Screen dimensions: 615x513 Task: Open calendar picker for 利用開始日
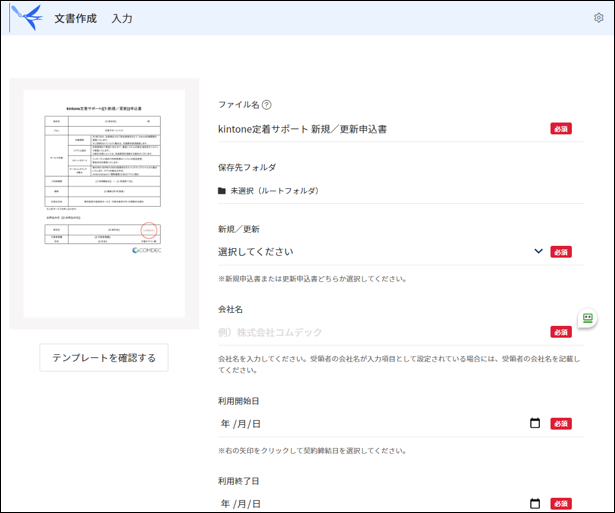(x=535, y=423)
